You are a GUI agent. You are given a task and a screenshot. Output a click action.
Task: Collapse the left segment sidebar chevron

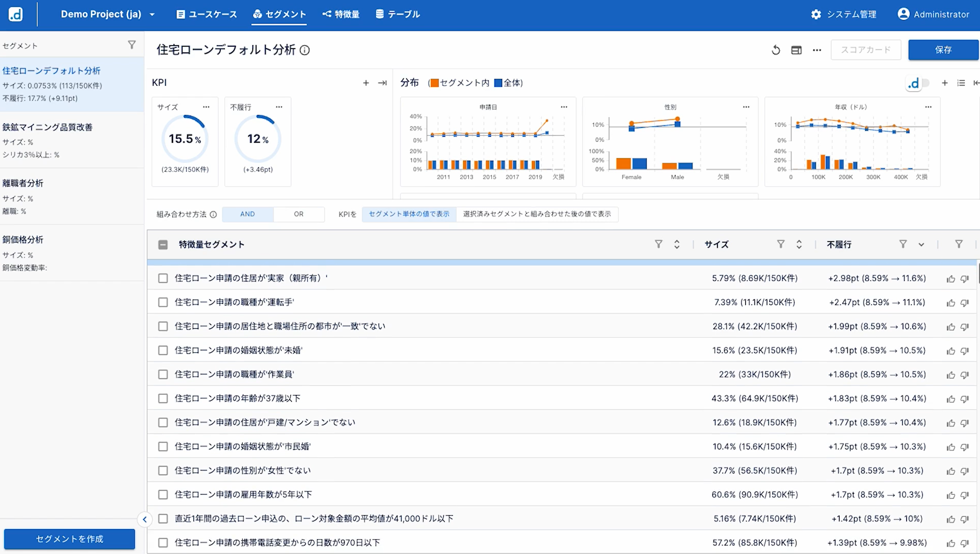point(145,519)
